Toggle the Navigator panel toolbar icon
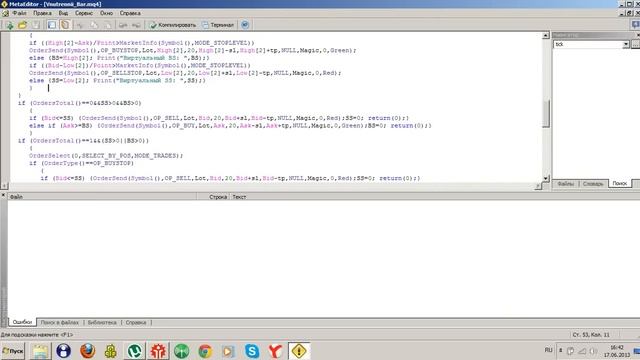This screenshot has height=360, width=640. pos(51,25)
